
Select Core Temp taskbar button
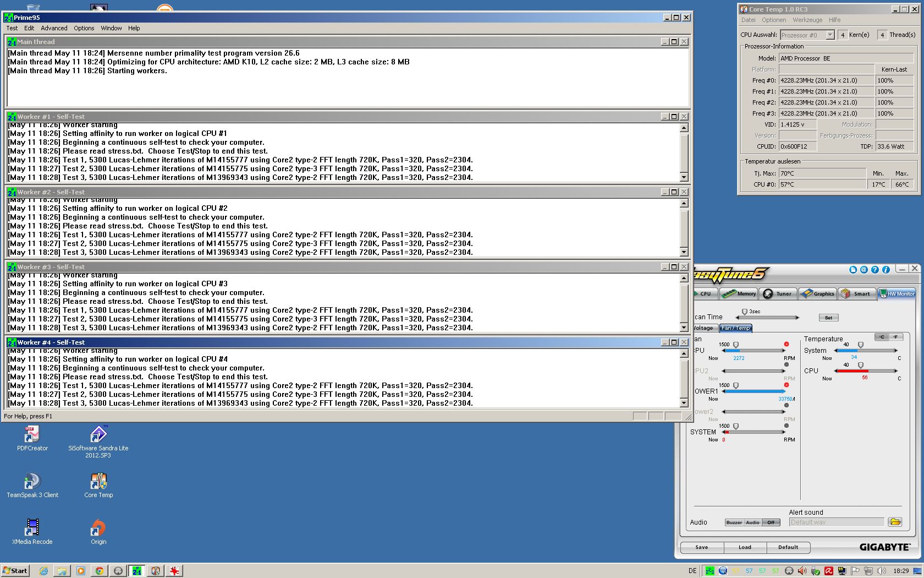coord(156,571)
